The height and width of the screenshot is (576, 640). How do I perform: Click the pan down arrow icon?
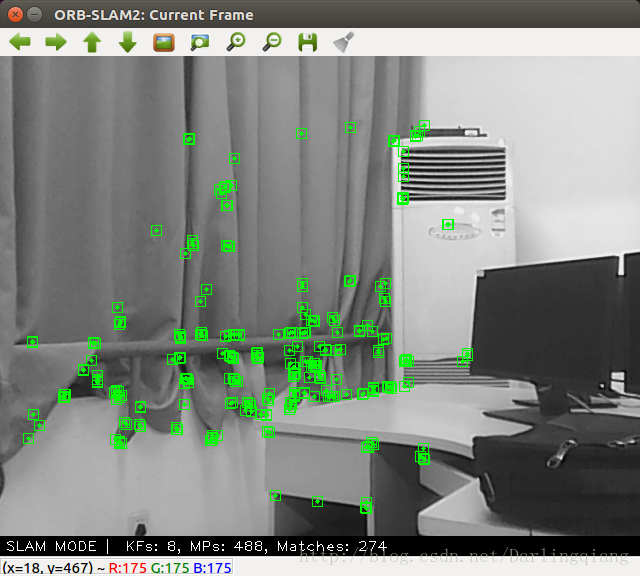click(x=128, y=42)
